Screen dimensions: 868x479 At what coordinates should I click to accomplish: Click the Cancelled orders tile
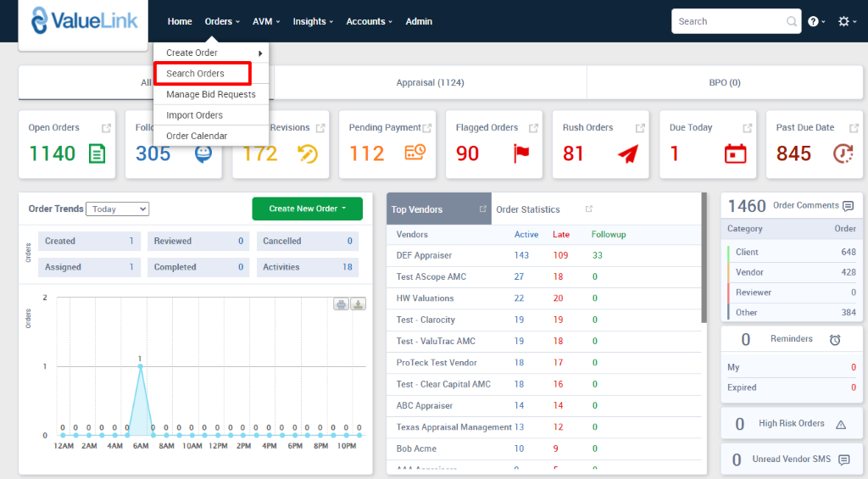(x=308, y=241)
